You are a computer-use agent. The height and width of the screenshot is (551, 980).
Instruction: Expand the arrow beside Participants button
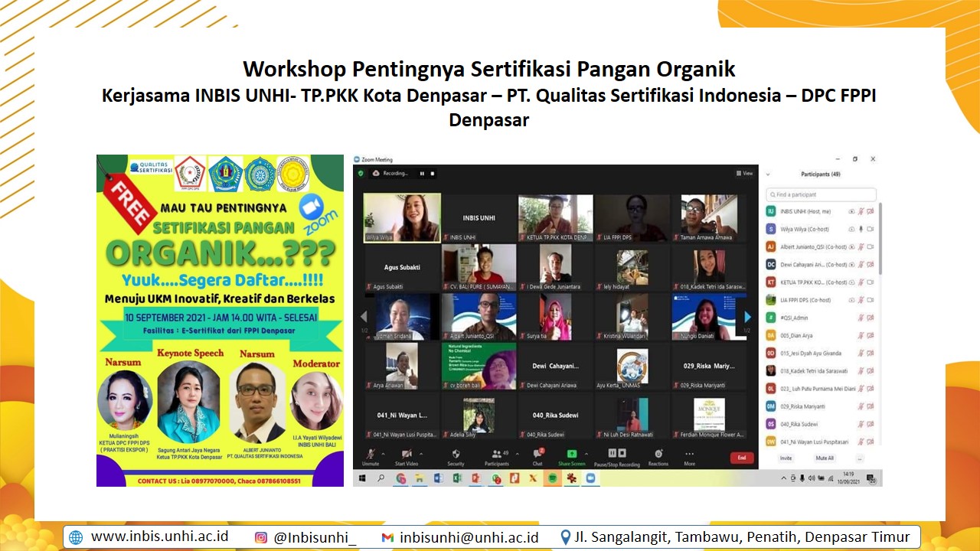(x=517, y=453)
